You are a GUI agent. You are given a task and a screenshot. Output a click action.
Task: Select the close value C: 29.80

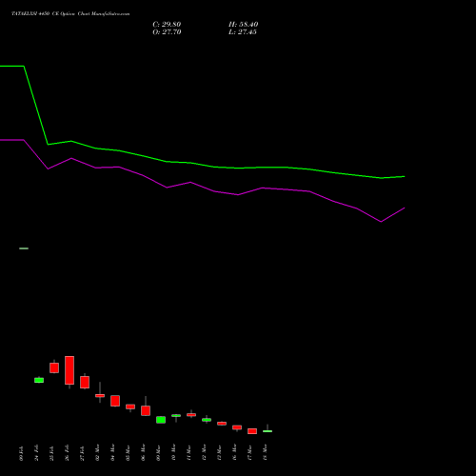167,25
